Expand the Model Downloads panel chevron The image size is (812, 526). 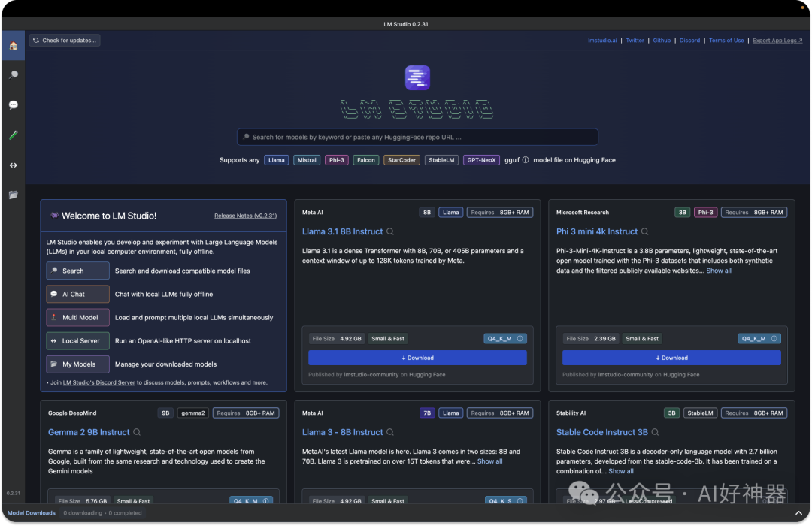[x=798, y=513]
